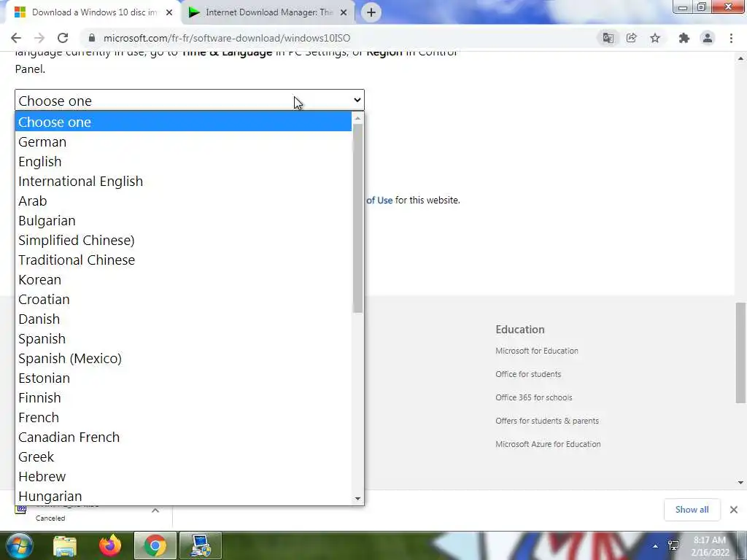Image resolution: width=747 pixels, height=560 pixels.
Task: Bookmark this page with the star icon
Action: (656, 38)
